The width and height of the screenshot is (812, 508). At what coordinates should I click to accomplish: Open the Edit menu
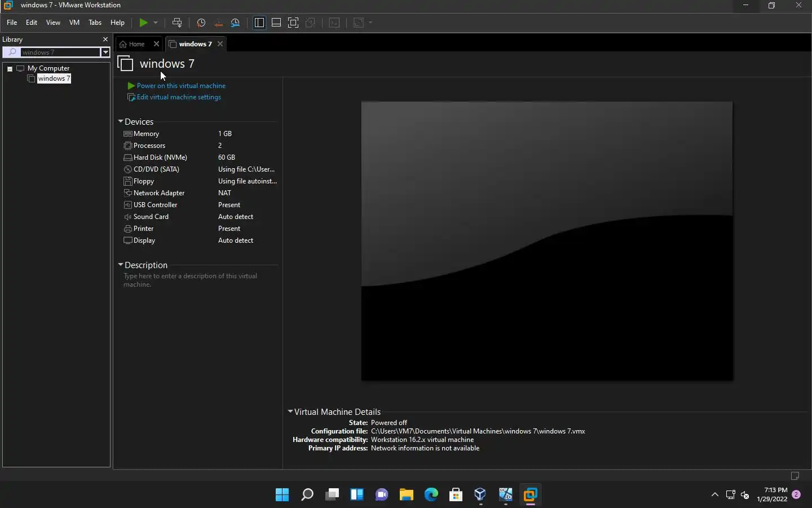pos(32,23)
